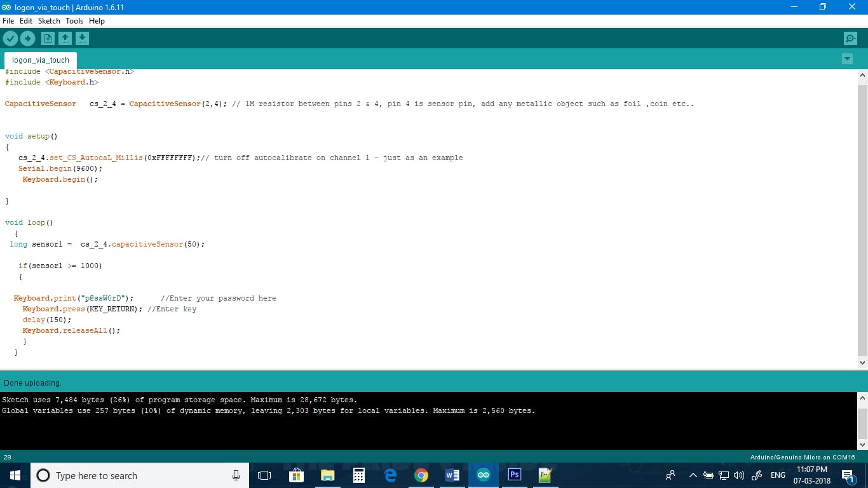Select the logon_via_touch tab

click(x=41, y=60)
